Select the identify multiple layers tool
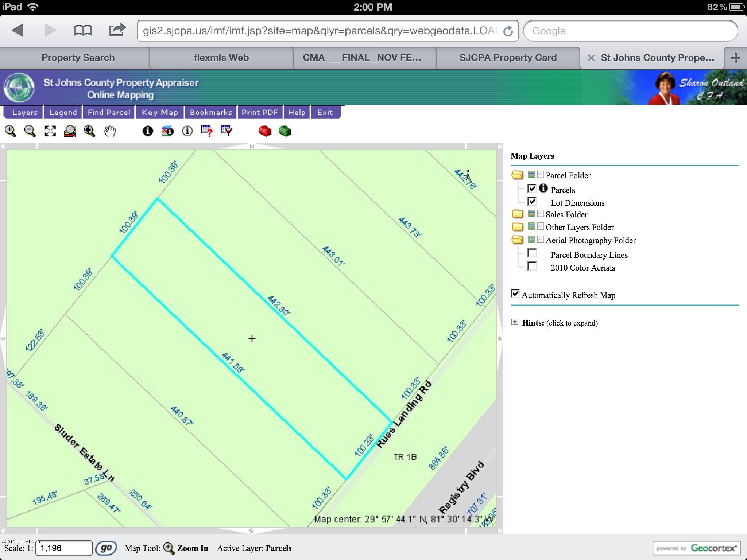The height and width of the screenshot is (560, 747). [167, 131]
